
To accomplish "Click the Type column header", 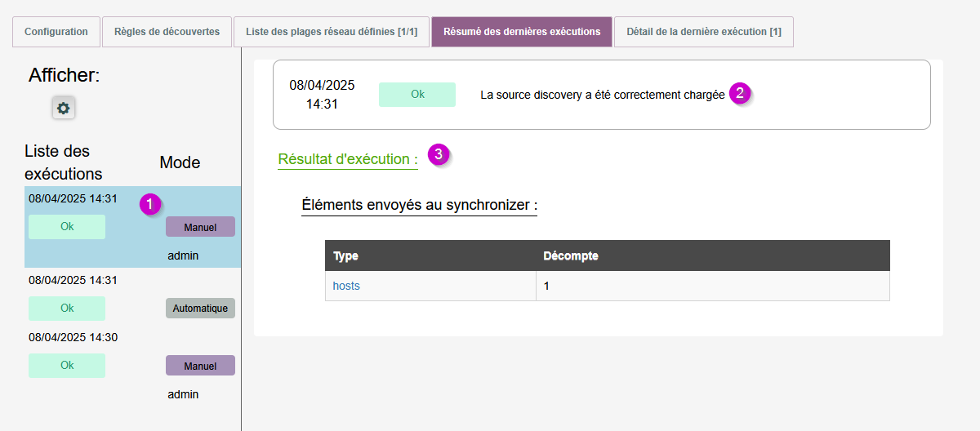I will 346,255.
